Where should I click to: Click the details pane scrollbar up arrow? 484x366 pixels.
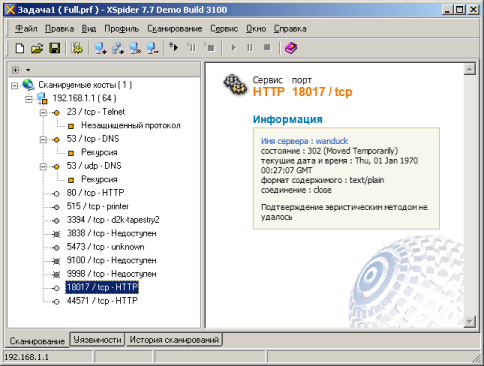[x=469, y=69]
